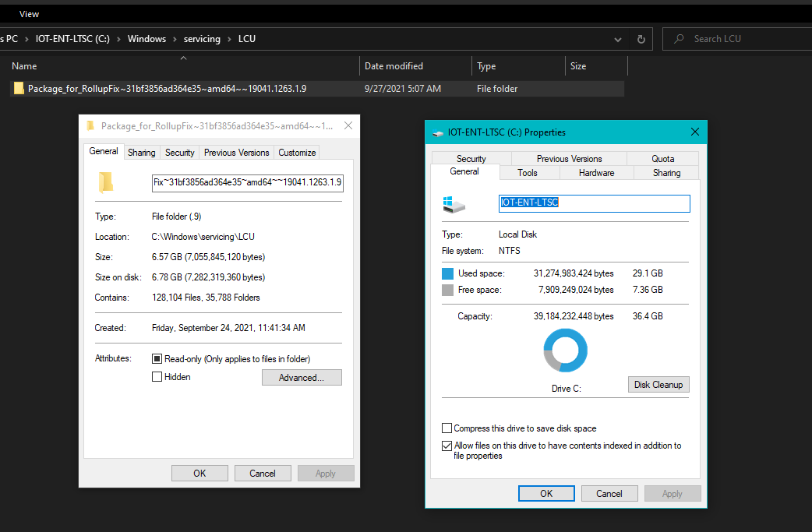
Task: Click Advanced... attributes button
Action: coord(302,377)
